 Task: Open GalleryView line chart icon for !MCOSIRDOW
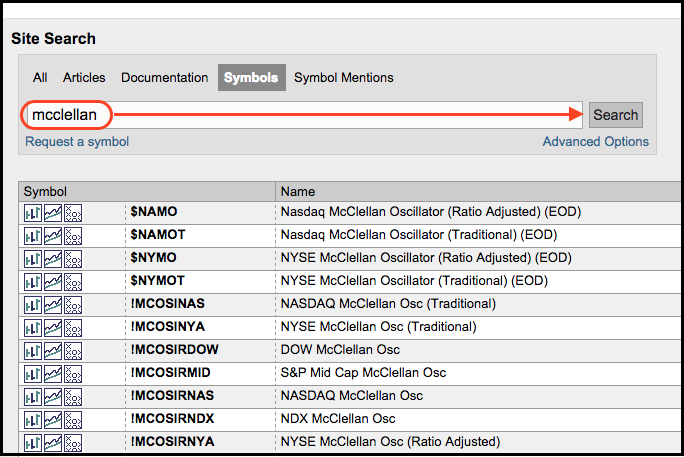coord(53,351)
